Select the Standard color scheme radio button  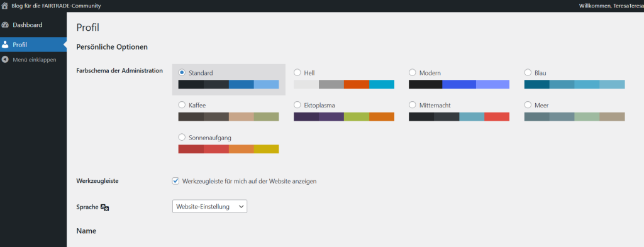click(182, 72)
